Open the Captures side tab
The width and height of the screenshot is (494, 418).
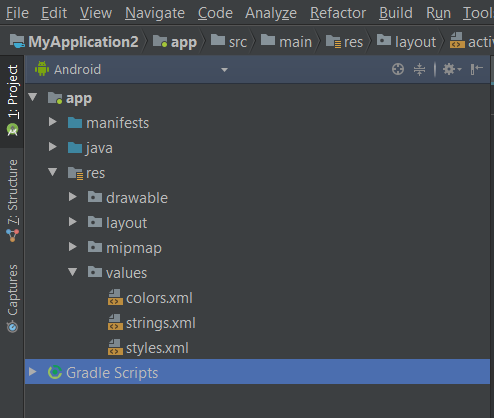(x=13, y=298)
